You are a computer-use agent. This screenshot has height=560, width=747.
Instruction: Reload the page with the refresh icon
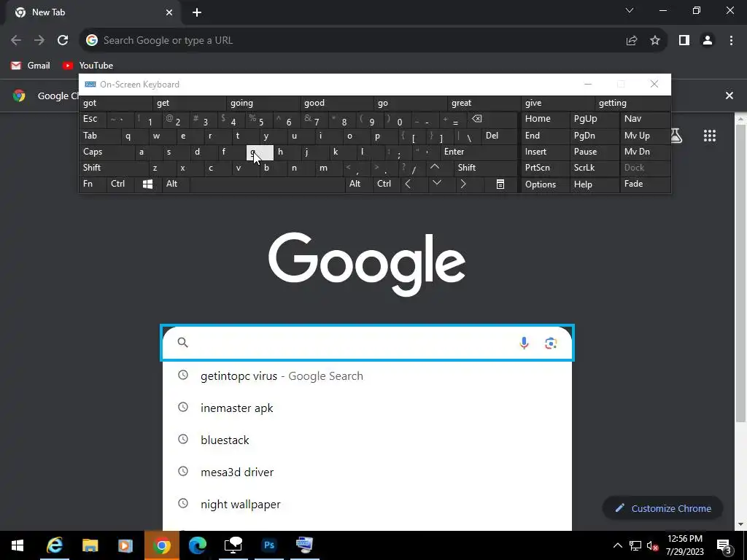coord(63,41)
